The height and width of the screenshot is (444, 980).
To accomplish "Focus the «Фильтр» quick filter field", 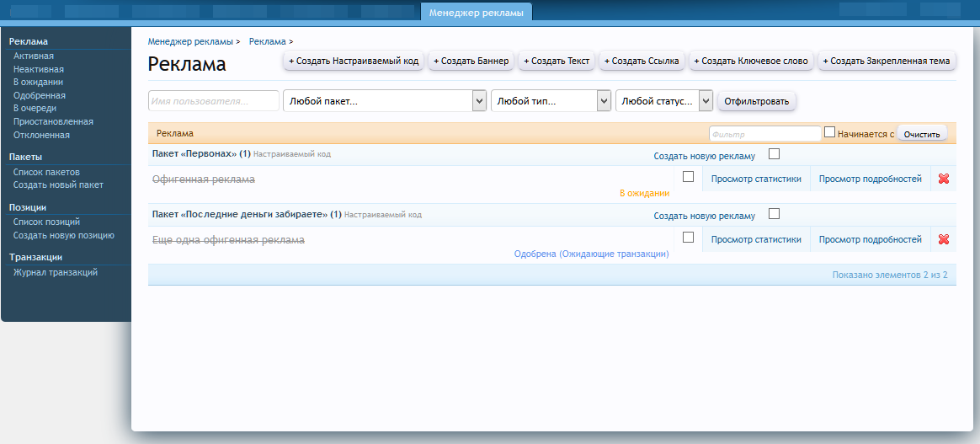I will coord(765,134).
